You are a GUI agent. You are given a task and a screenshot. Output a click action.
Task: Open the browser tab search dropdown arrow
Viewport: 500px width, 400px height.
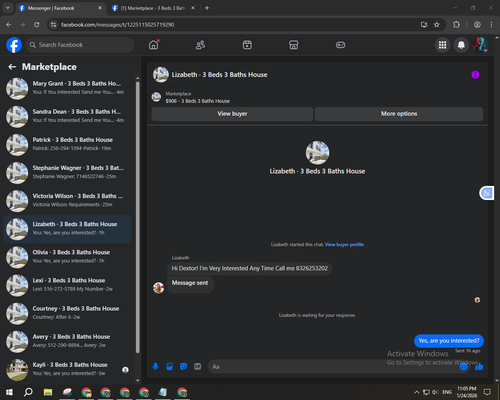[x=8, y=8]
